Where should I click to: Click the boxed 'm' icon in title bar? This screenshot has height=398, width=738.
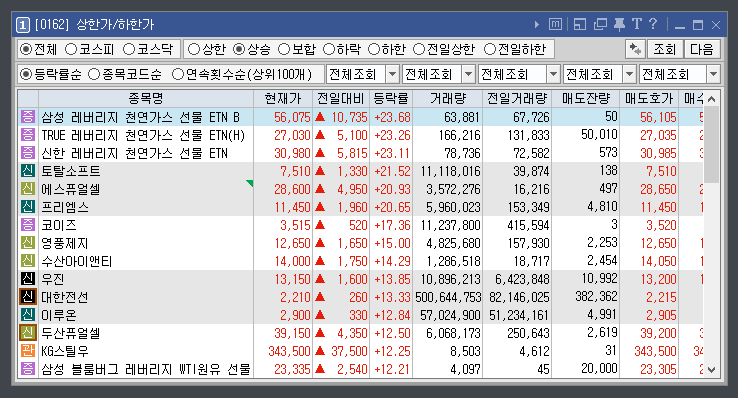pyautogui.click(x=555, y=24)
